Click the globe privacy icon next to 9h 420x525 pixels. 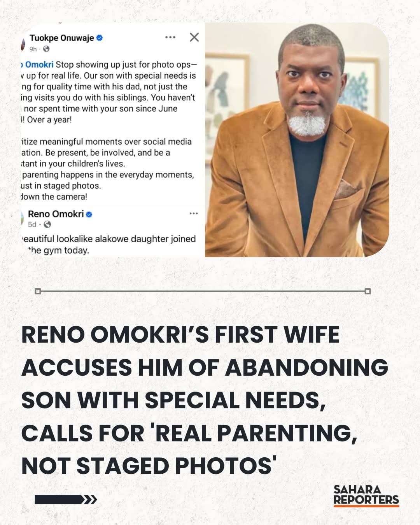point(46,49)
